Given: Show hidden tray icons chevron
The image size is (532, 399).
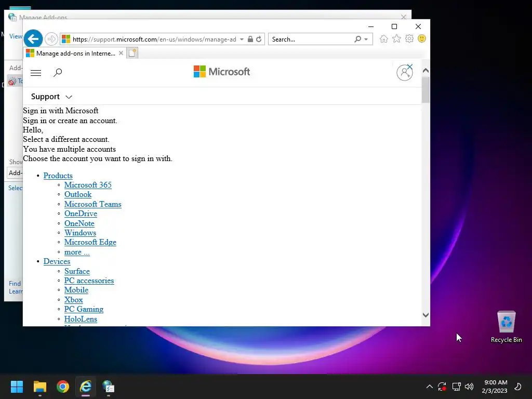Looking at the screenshot, I should 429,387.
